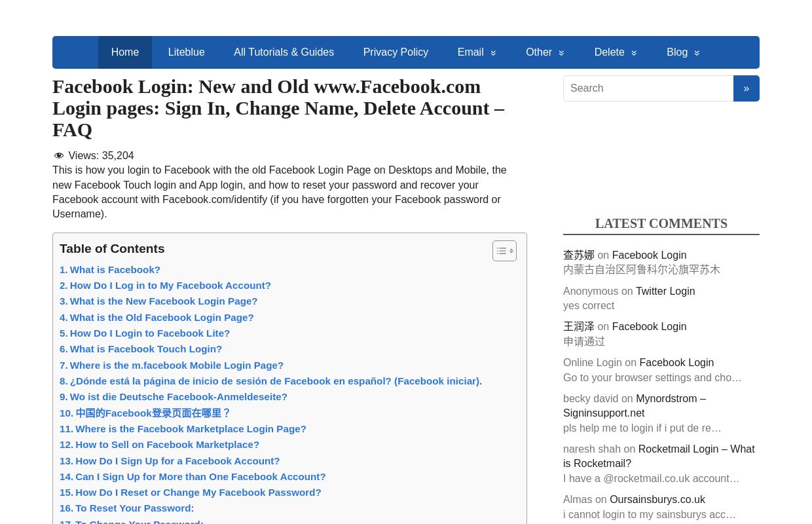Open the Mynordstrom – Signinsupport.net link
Screen dimensions: 812x524
tap(635, 406)
